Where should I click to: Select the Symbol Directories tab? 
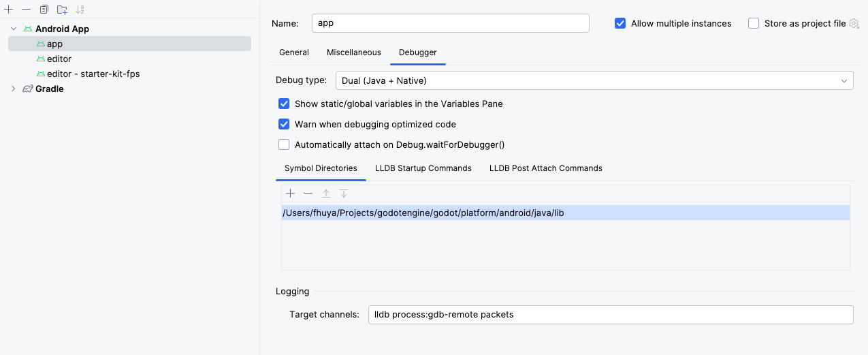click(x=321, y=168)
